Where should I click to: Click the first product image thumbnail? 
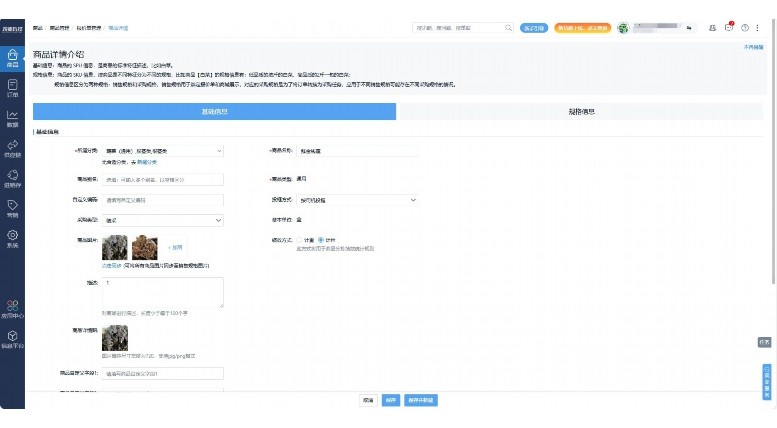[x=114, y=247]
